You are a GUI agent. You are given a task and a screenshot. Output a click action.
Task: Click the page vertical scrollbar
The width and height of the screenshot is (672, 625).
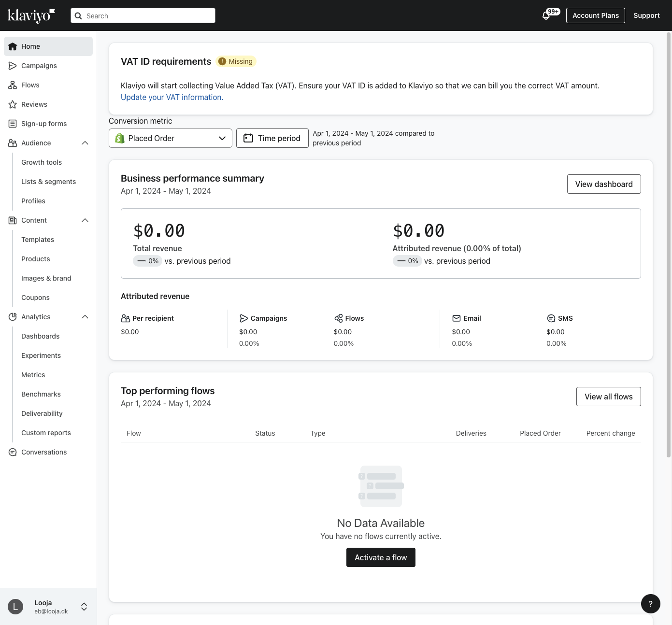click(x=669, y=244)
